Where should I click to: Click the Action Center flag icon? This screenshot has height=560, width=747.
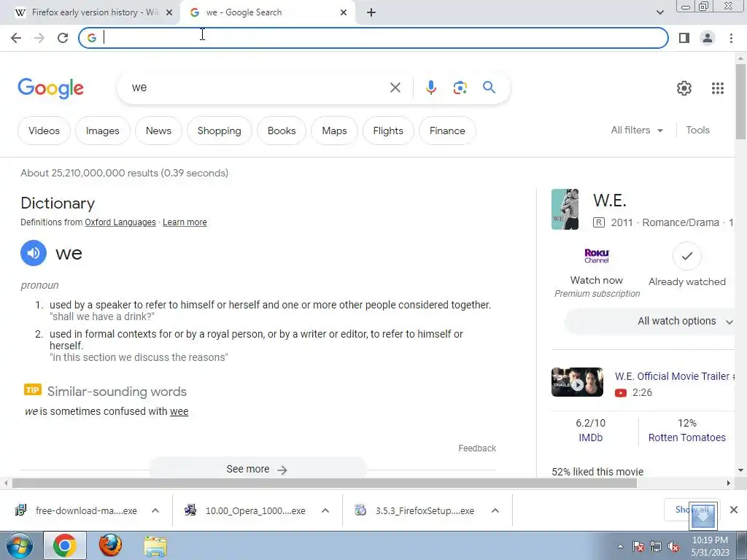pyautogui.click(x=638, y=547)
